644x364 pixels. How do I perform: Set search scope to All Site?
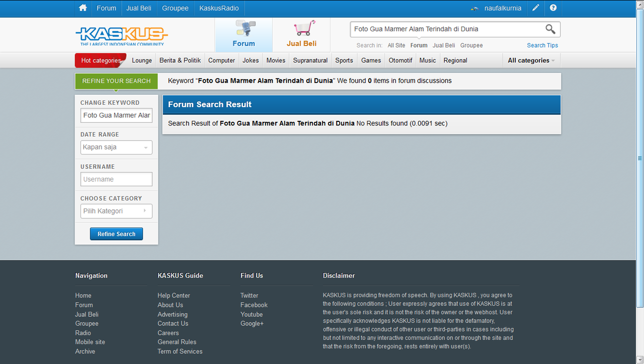pyautogui.click(x=396, y=45)
